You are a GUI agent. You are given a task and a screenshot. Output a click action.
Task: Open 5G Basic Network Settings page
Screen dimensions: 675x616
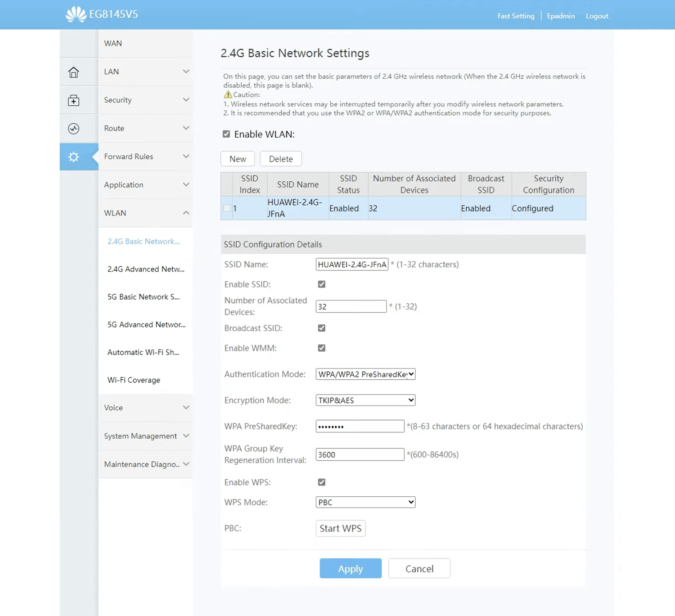tap(144, 297)
